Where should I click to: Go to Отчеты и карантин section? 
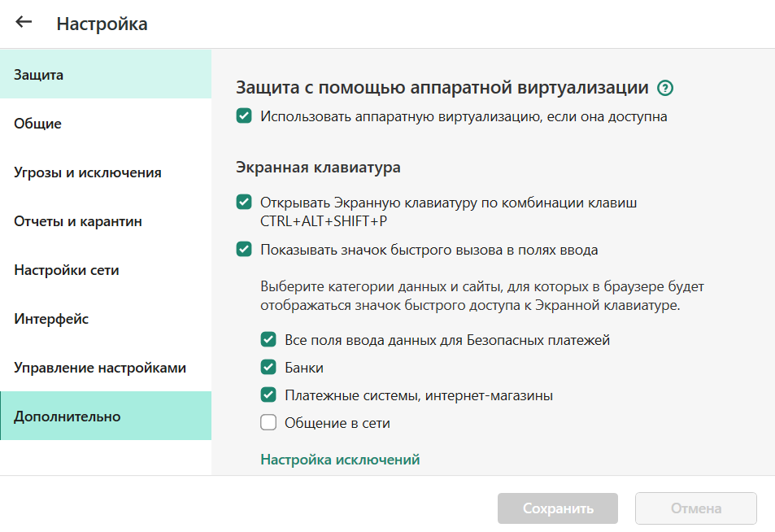[106, 221]
